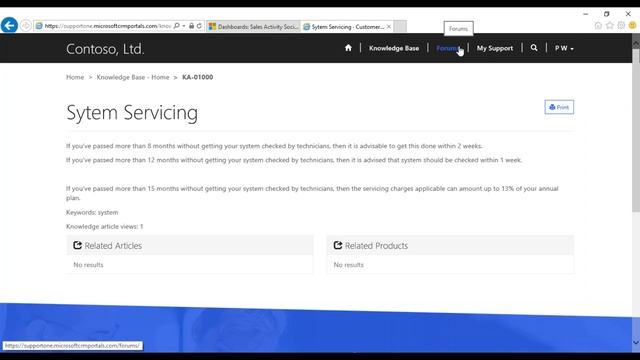640x360 pixels.
Task: Click the Home breadcrumb link
Action: [75, 77]
